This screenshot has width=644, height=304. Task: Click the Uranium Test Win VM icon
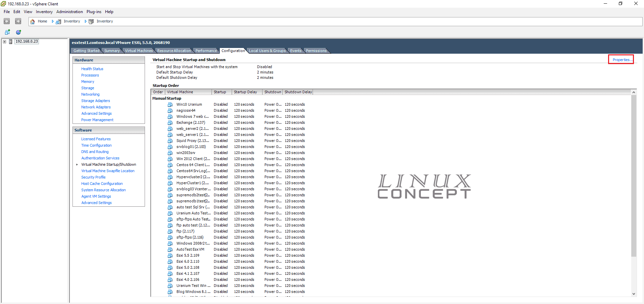[170, 286]
